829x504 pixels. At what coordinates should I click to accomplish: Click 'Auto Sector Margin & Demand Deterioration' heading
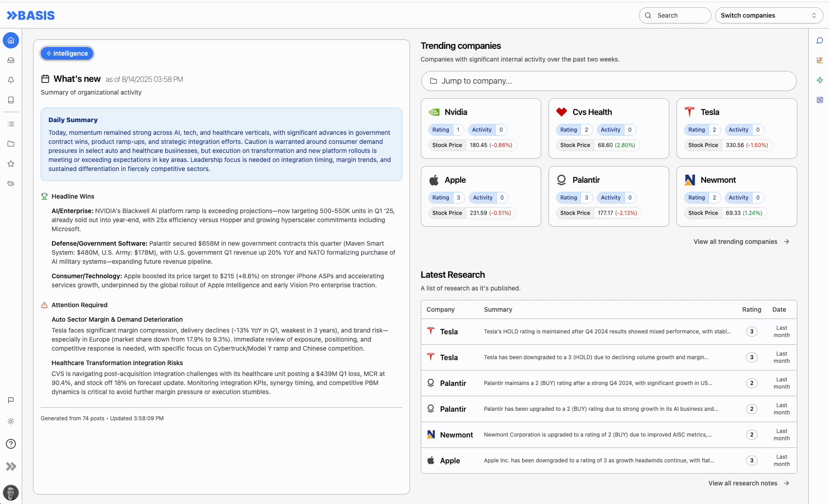click(x=117, y=319)
